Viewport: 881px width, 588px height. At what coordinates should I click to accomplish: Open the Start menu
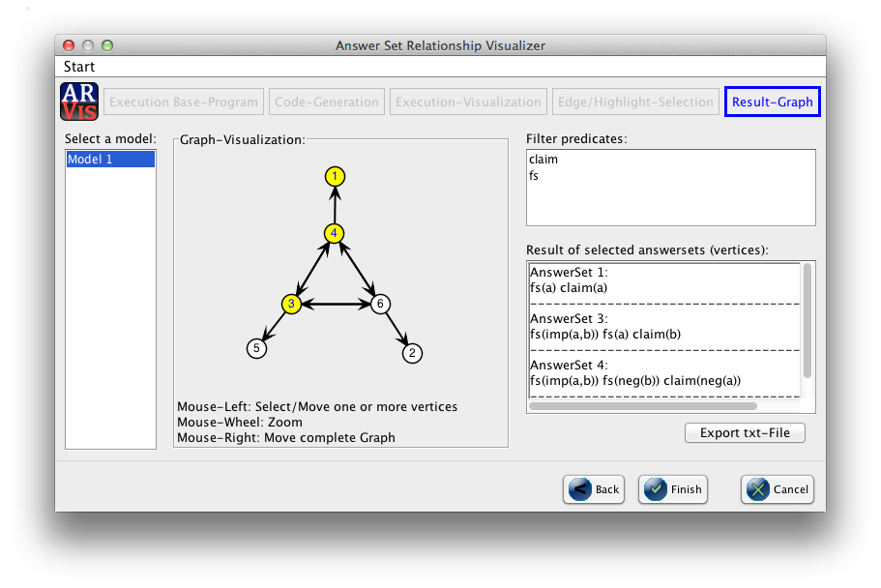[x=79, y=67]
